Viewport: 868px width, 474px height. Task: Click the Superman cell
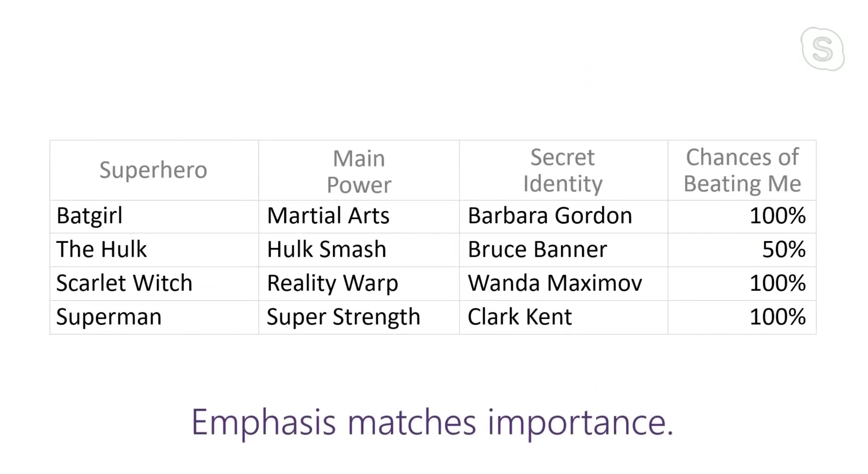pyautogui.click(x=154, y=317)
